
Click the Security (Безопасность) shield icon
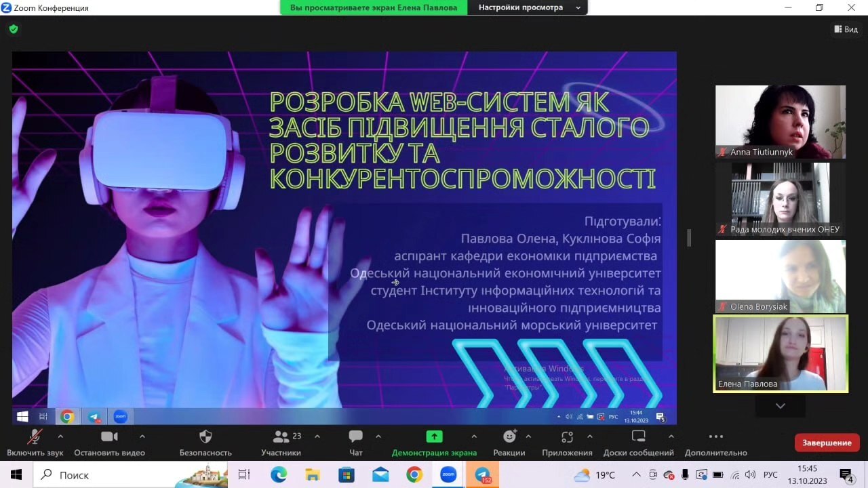click(205, 436)
